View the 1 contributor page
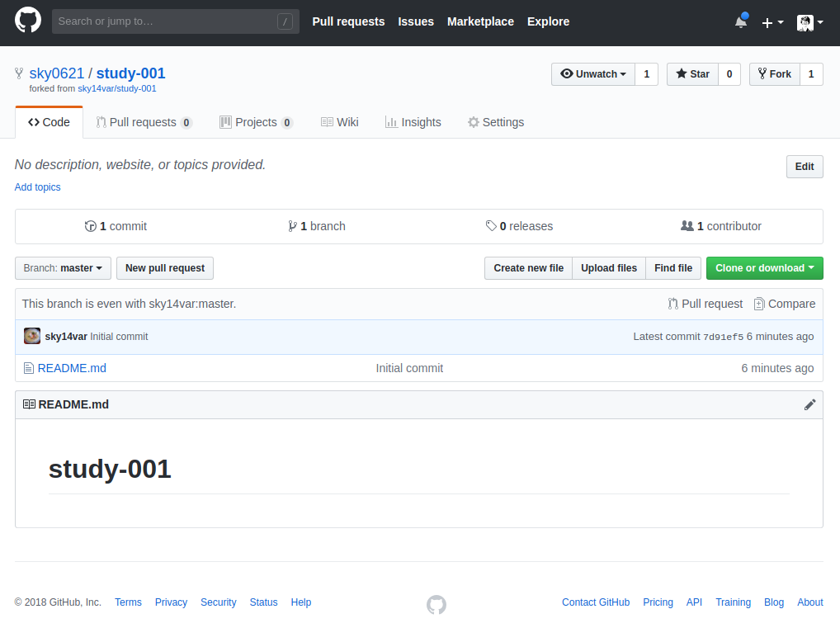 pos(720,226)
